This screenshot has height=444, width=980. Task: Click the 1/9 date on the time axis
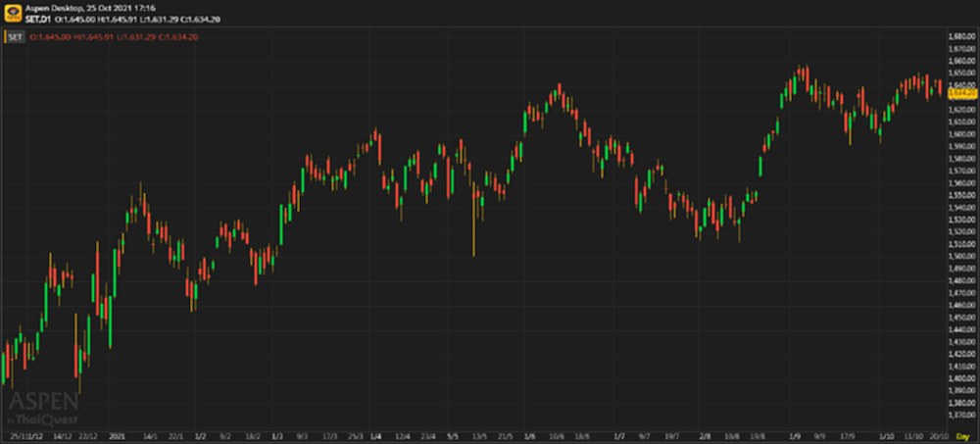(796, 436)
